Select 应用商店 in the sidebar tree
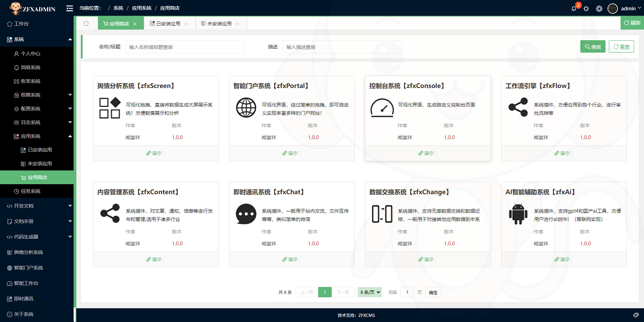This screenshot has width=644, height=322. point(37,178)
